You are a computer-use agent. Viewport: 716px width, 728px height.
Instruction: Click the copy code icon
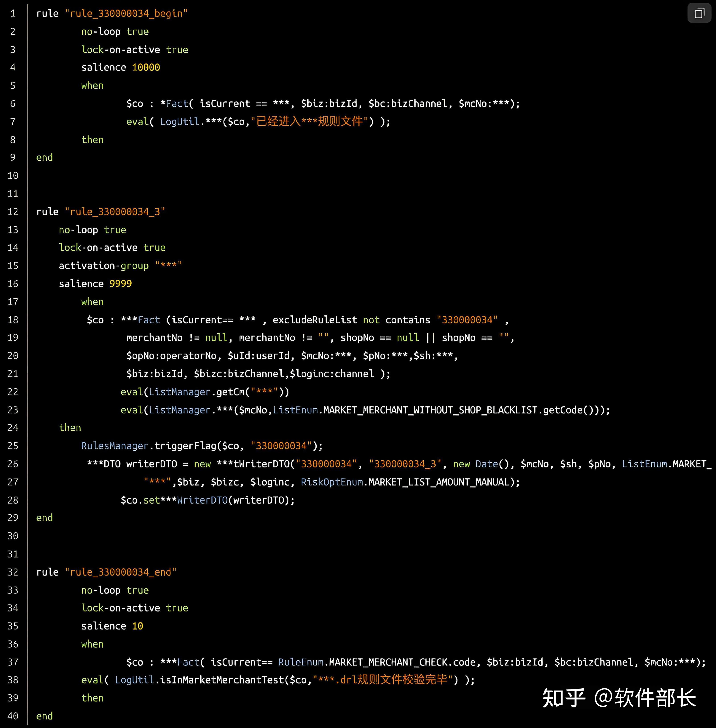(x=699, y=14)
